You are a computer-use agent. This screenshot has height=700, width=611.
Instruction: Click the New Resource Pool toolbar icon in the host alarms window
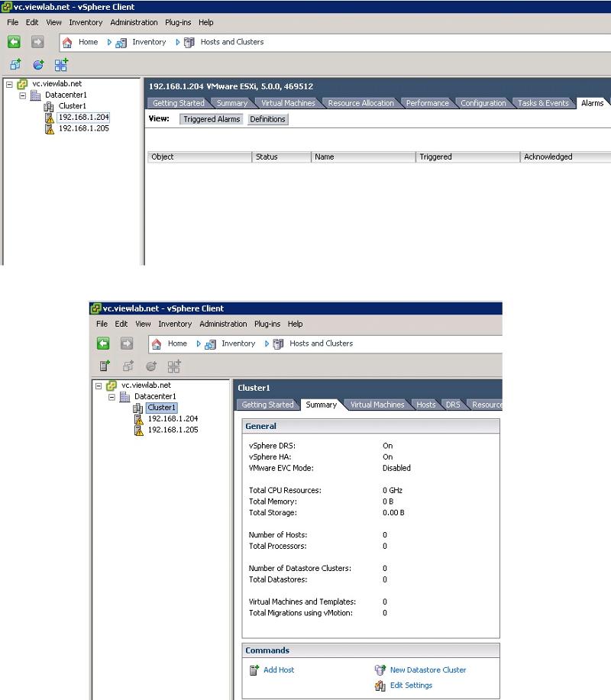point(38,65)
